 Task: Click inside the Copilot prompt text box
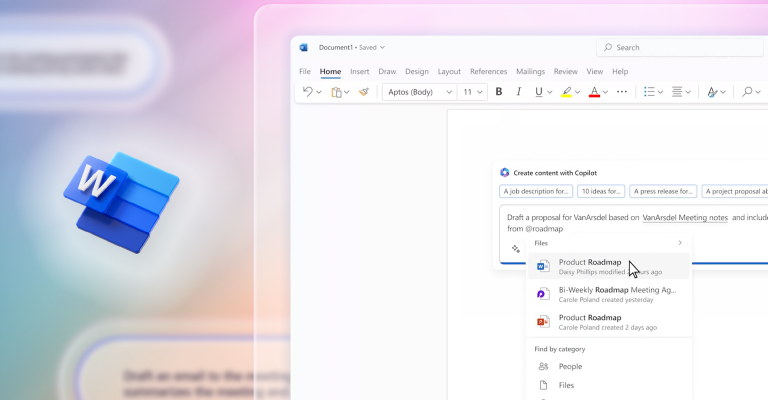pos(634,234)
